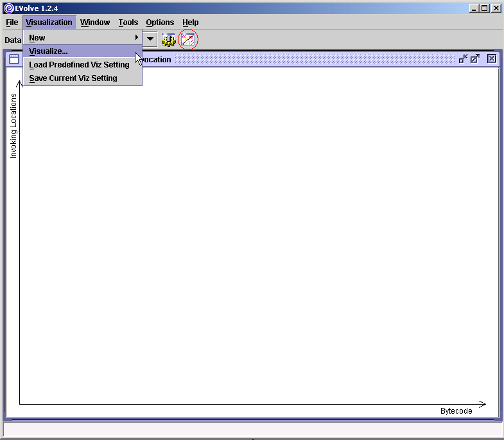Open the Tools menu
The width and height of the screenshot is (504, 440).
[128, 22]
